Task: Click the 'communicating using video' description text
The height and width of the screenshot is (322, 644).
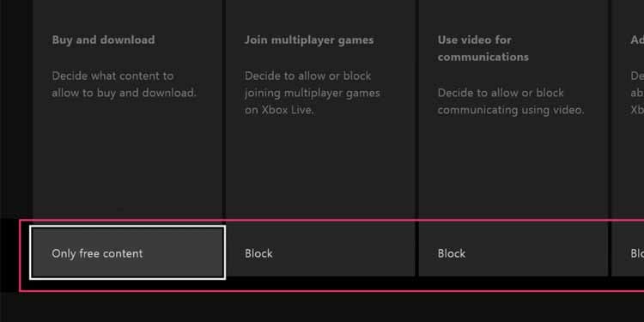Action: click(511, 101)
